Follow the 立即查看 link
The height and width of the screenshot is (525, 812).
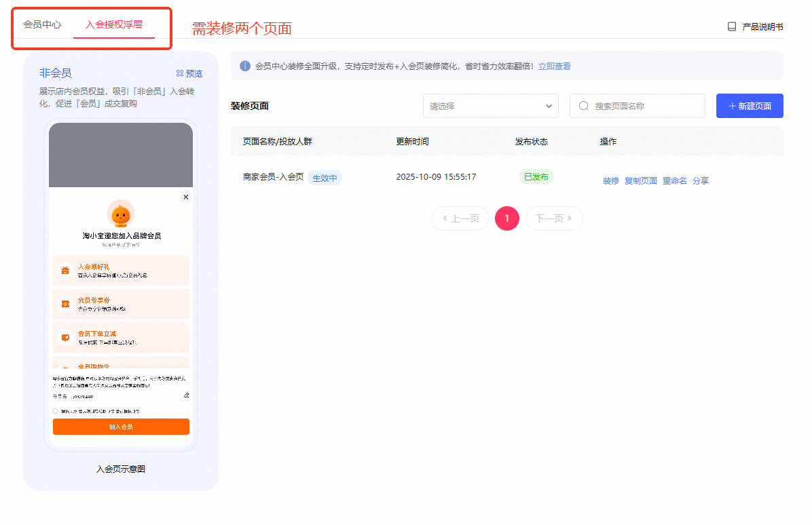pos(554,66)
